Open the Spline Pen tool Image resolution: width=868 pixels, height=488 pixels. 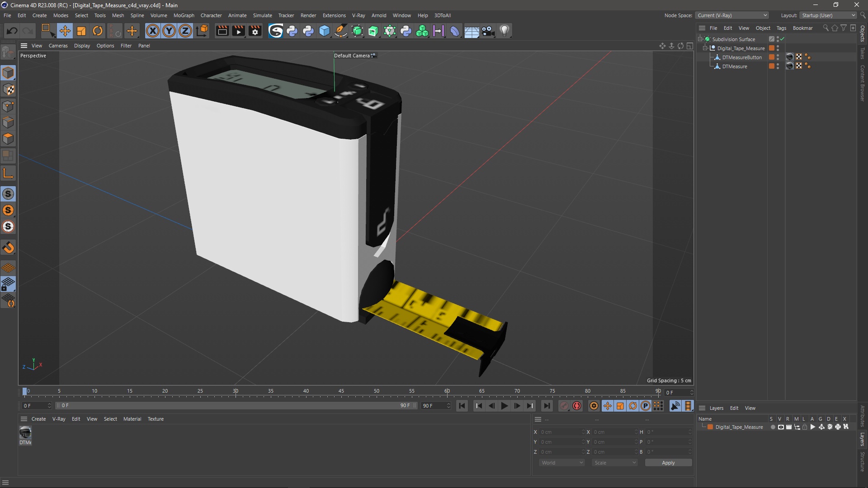(x=341, y=31)
